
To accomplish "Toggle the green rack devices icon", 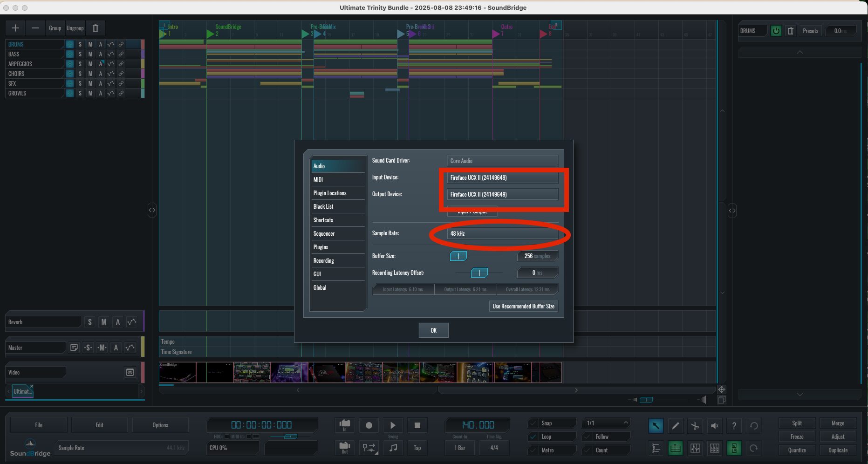I will point(734,448).
